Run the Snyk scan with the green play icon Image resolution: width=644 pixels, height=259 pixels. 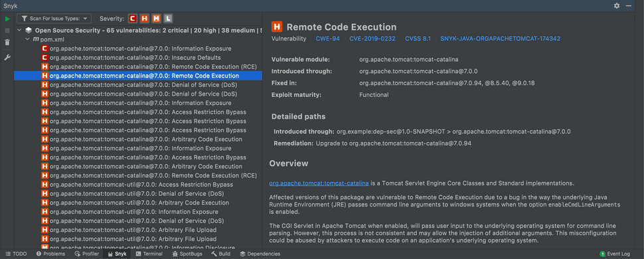point(7,19)
